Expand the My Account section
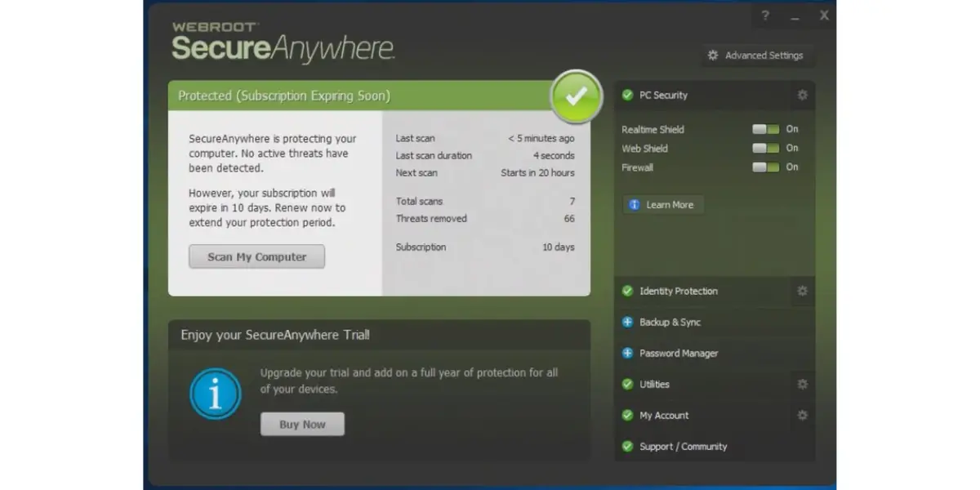980x490 pixels. tap(702, 415)
